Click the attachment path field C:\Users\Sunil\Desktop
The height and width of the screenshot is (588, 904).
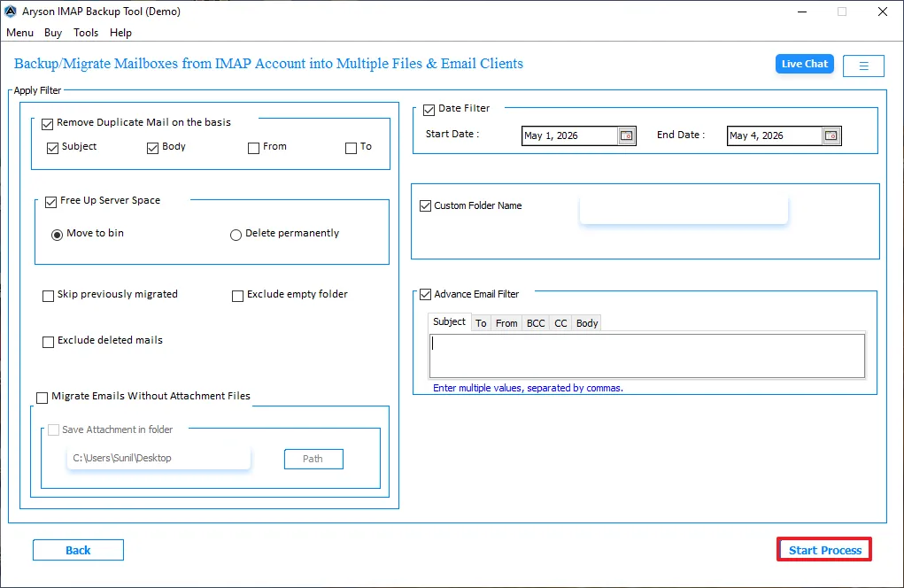(158, 459)
